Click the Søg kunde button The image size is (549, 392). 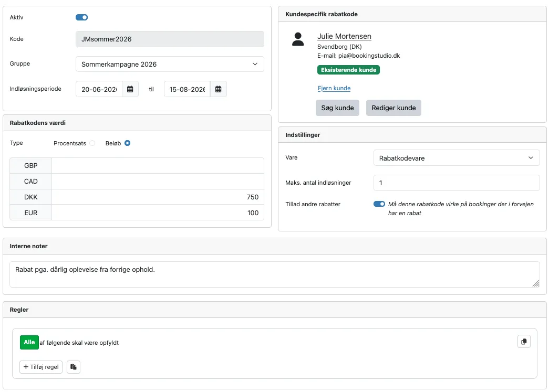click(337, 108)
